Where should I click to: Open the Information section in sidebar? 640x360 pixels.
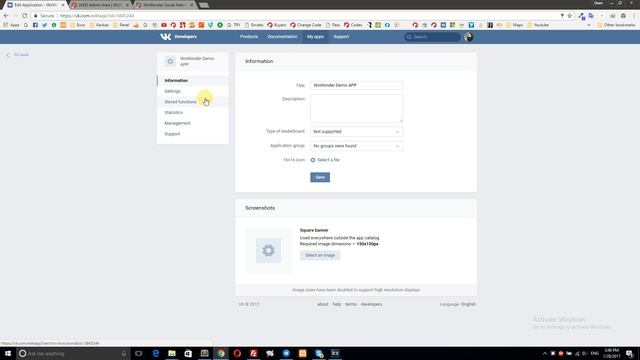pyautogui.click(x=193, y=80)
